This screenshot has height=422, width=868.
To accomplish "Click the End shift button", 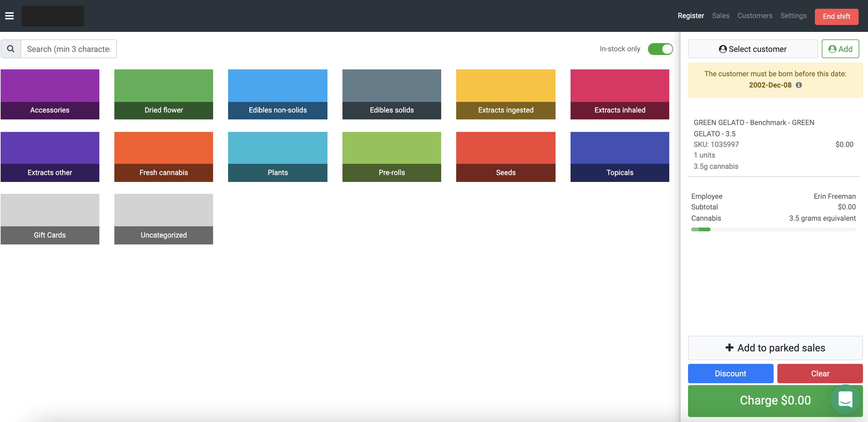I will click(x=836, y=17).
